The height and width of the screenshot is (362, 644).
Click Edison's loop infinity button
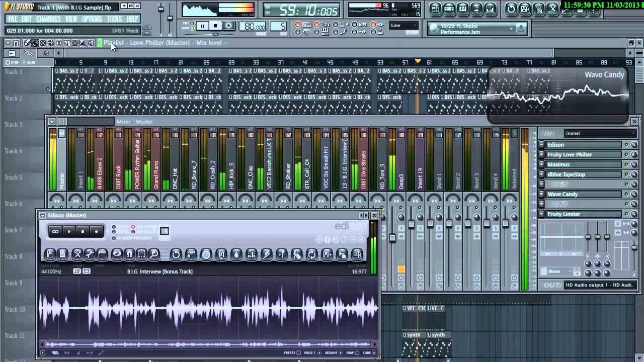[55, 231]
